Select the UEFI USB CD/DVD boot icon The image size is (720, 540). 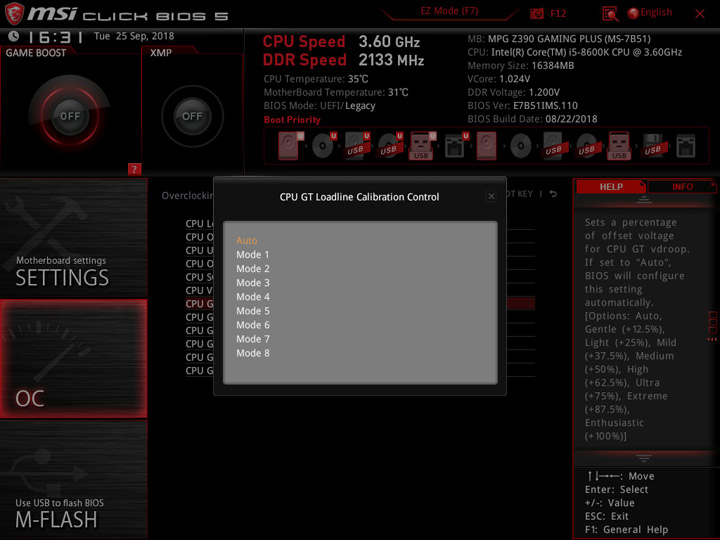point(390,146)
